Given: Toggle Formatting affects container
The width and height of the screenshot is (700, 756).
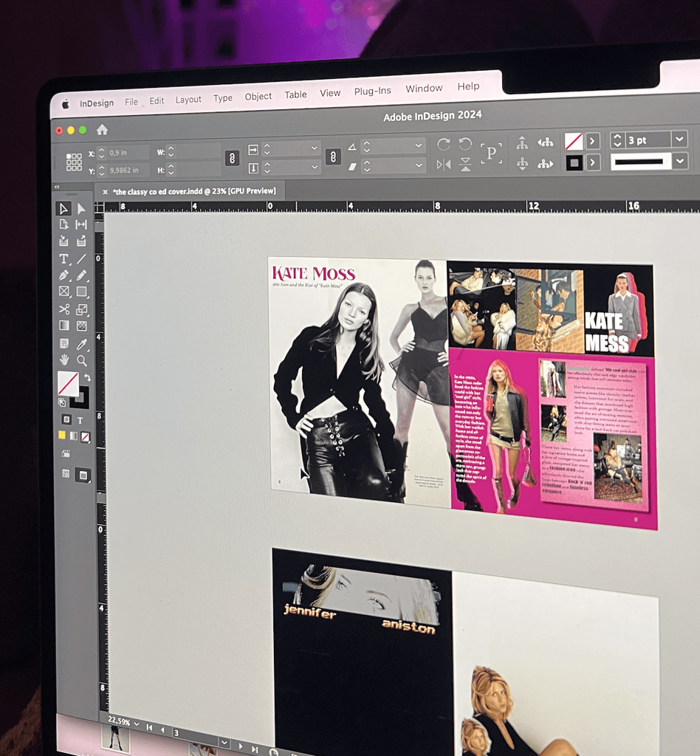Looking at the screenshot, I should [x=66, y=419].
